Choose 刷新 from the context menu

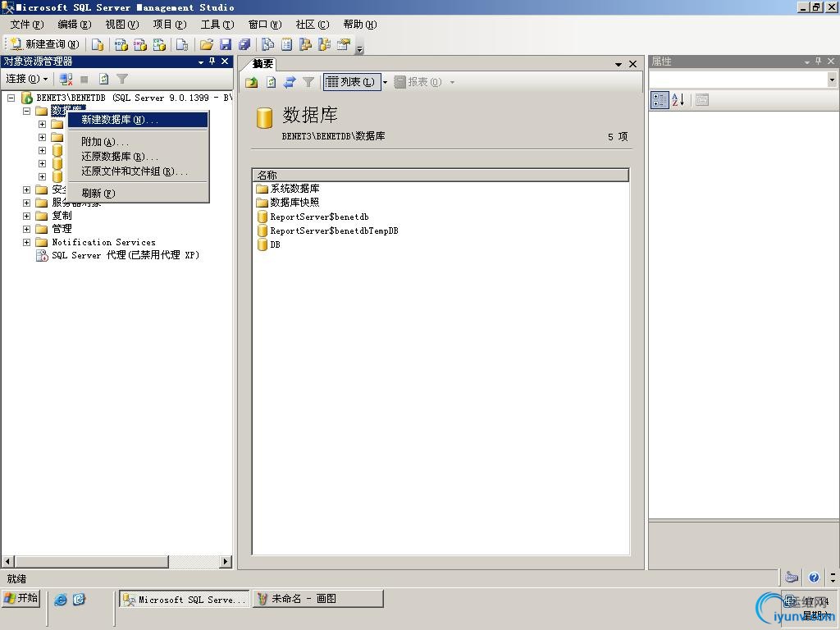coord(138,194)
